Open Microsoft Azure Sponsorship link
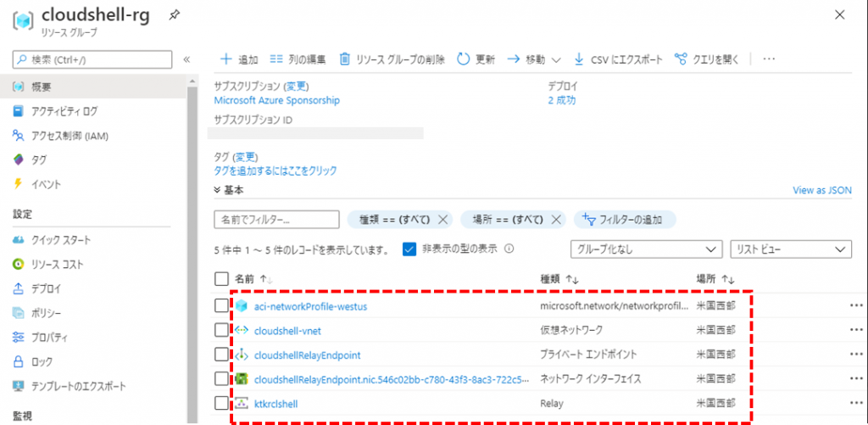 pyautogui.click(x=277, y=100)
